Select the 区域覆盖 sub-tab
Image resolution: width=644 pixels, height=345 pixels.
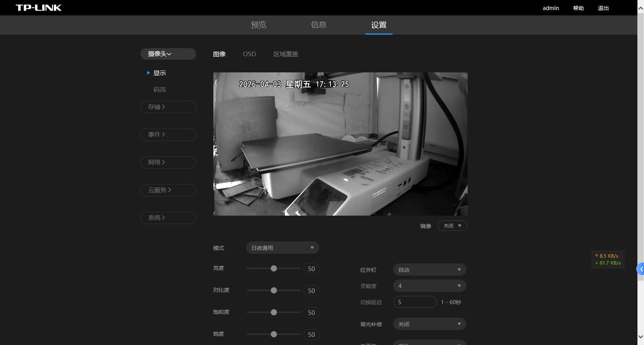click(x=285, y=54)
